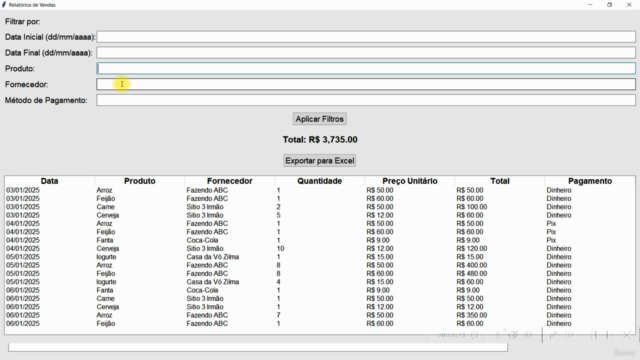
Task: Select quantity value 5 in Cerveja row
Action: pos(278,215)
